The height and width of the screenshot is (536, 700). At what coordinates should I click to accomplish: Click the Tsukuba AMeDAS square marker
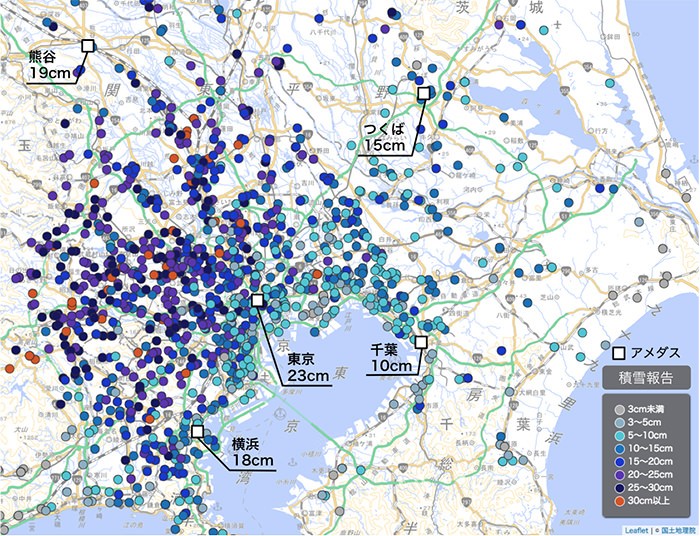coord(423,93)
